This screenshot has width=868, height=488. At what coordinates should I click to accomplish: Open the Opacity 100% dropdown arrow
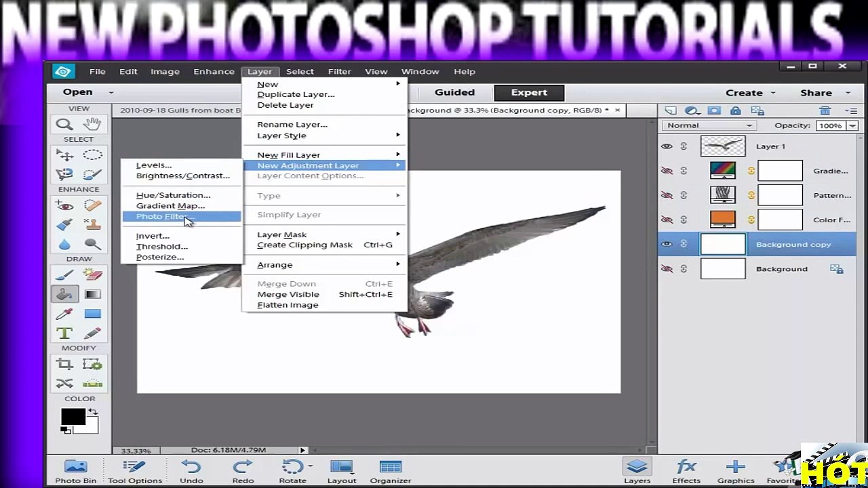pyautogui.click(x=852, y=125)
